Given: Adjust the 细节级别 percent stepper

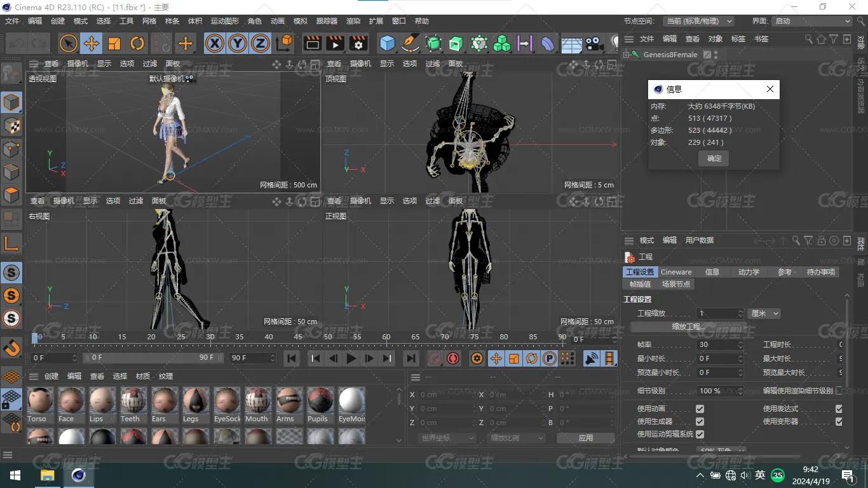Looking at the screenshot, I should (740, 391).
